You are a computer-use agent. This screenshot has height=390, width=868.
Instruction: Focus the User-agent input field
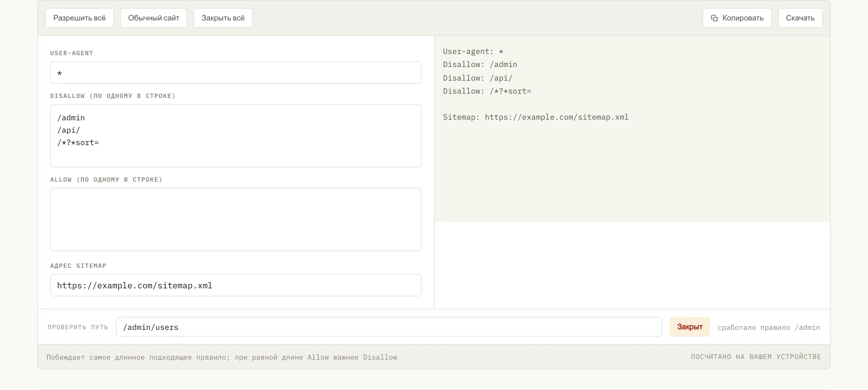(236, 73)
